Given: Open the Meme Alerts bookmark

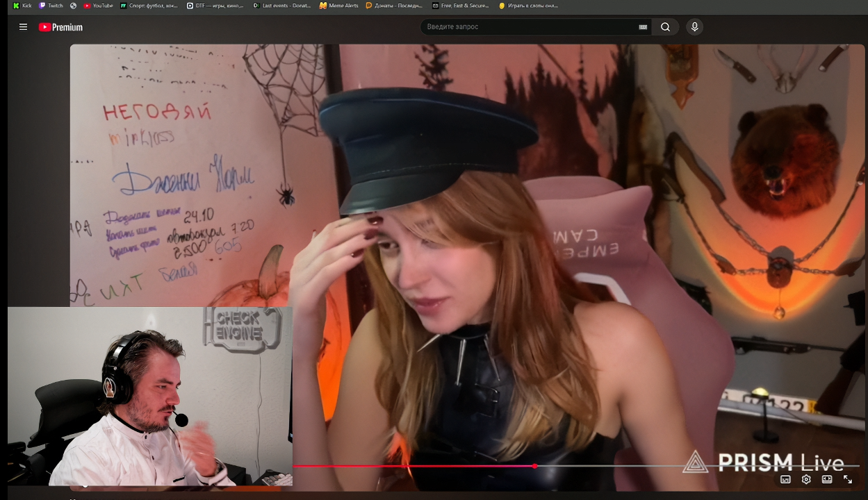Looking at the screenshot, I should (339, 6).
